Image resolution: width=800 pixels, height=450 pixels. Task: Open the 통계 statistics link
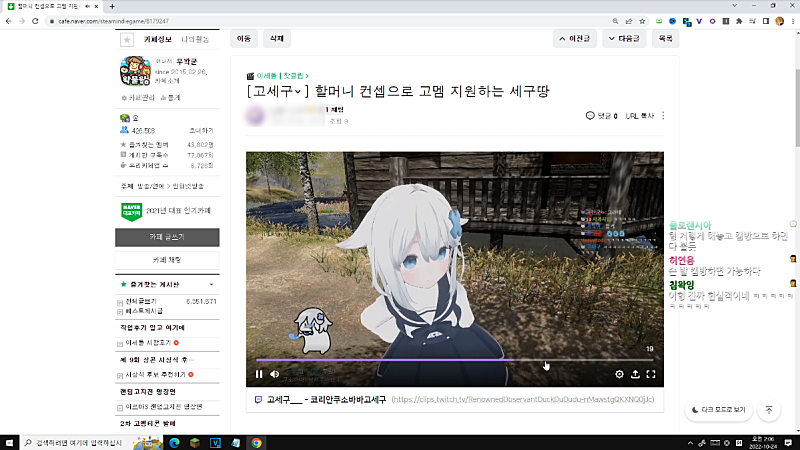pyautogui.click(x=170, y=97)
